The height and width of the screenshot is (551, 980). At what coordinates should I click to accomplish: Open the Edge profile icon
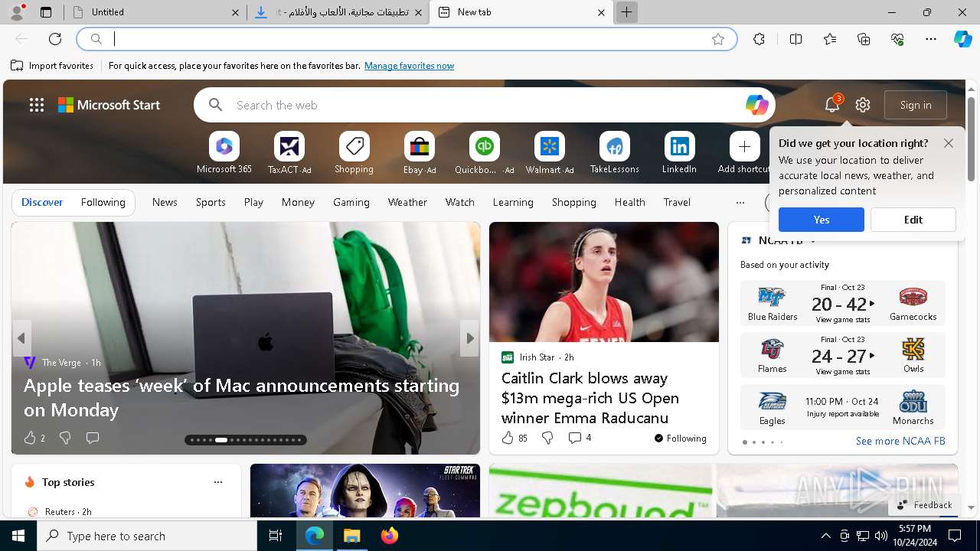tap(17, 11)
